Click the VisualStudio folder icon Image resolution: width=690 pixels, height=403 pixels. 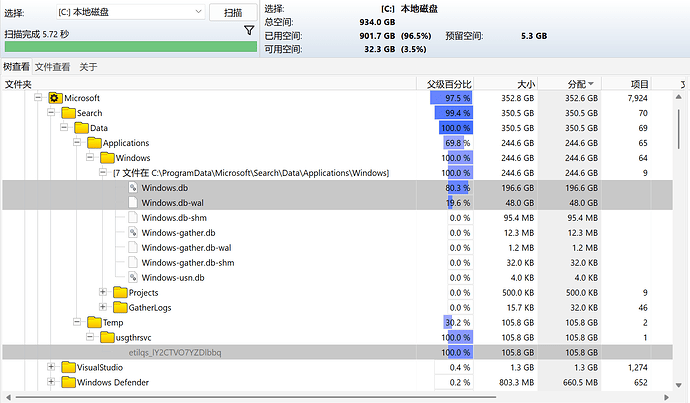68,367
